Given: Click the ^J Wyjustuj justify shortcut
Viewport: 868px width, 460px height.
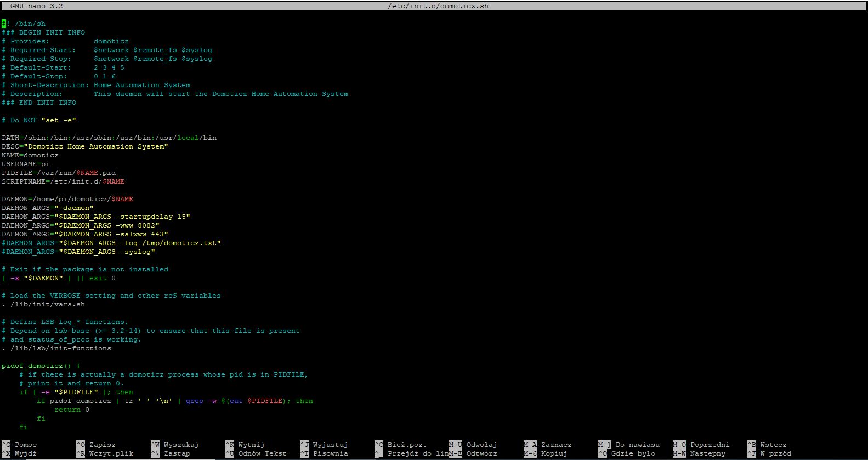Looking at the screenshot, I should pyautogui.click(x=324, y=445).
